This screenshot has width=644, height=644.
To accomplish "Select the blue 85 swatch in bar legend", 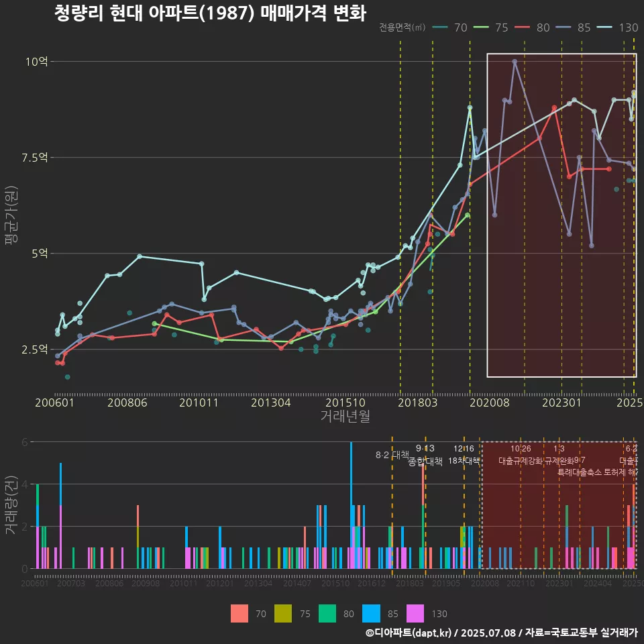I will pyautogui.click(x=371, y=614).
